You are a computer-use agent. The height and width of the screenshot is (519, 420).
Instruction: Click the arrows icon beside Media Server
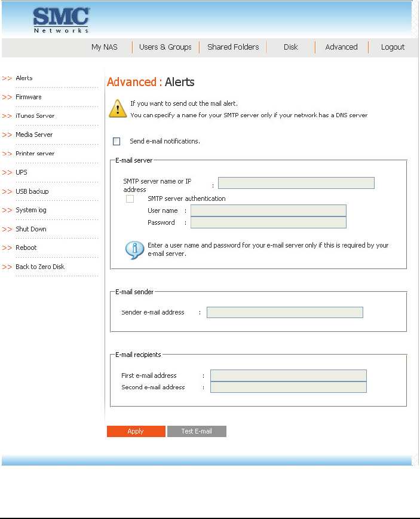7,135
